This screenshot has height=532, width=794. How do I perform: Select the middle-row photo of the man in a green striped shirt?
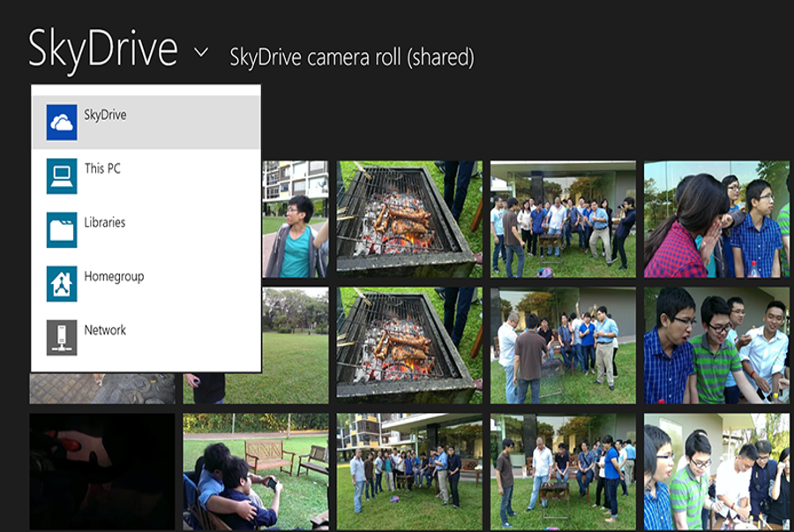tap(716, 345)
